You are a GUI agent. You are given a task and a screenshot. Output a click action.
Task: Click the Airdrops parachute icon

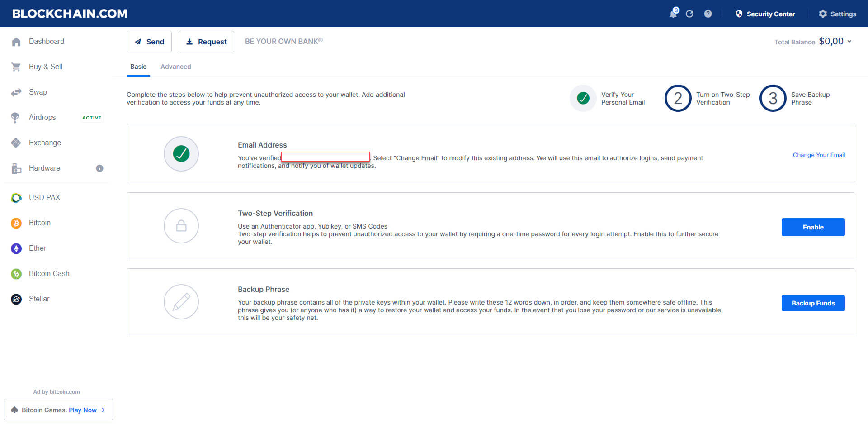(15, 118)
